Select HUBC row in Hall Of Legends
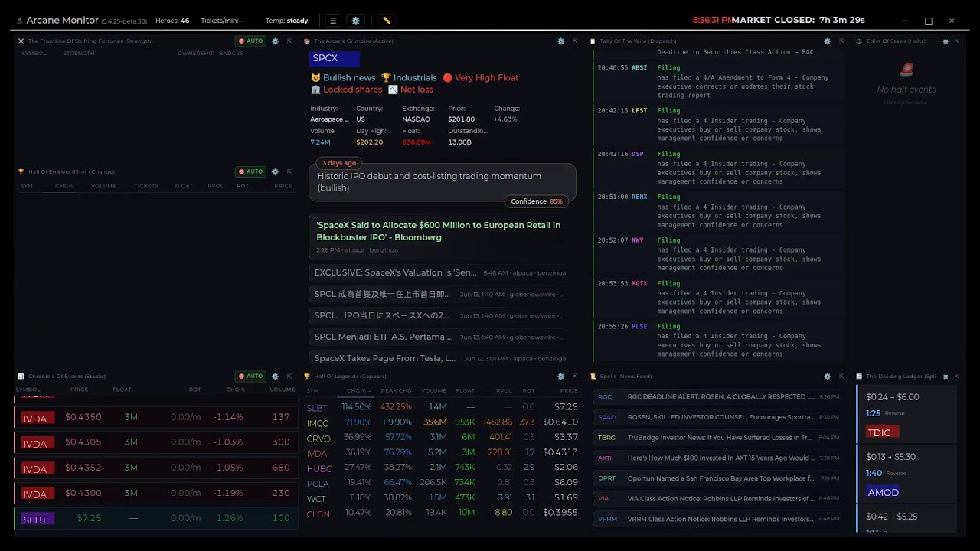 tap(442, 468)
